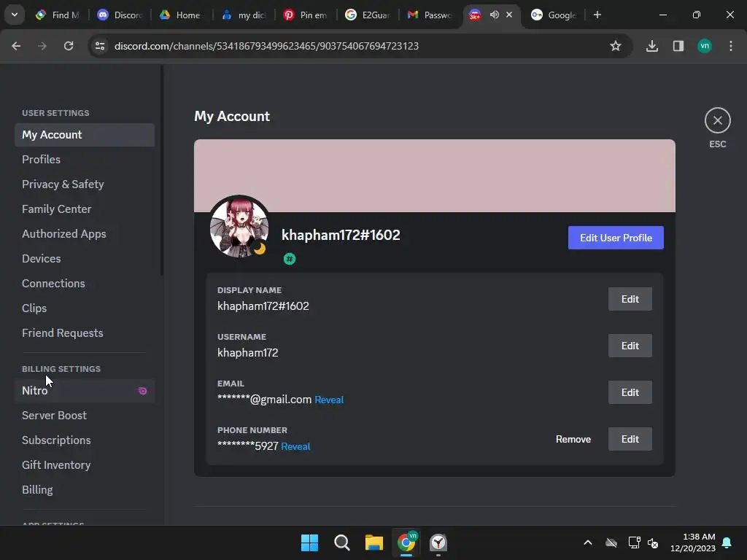Screen dimensions: 747x560
Task: Click the Nitro badge icon in sidebar
Action: [x=142, y=391]
